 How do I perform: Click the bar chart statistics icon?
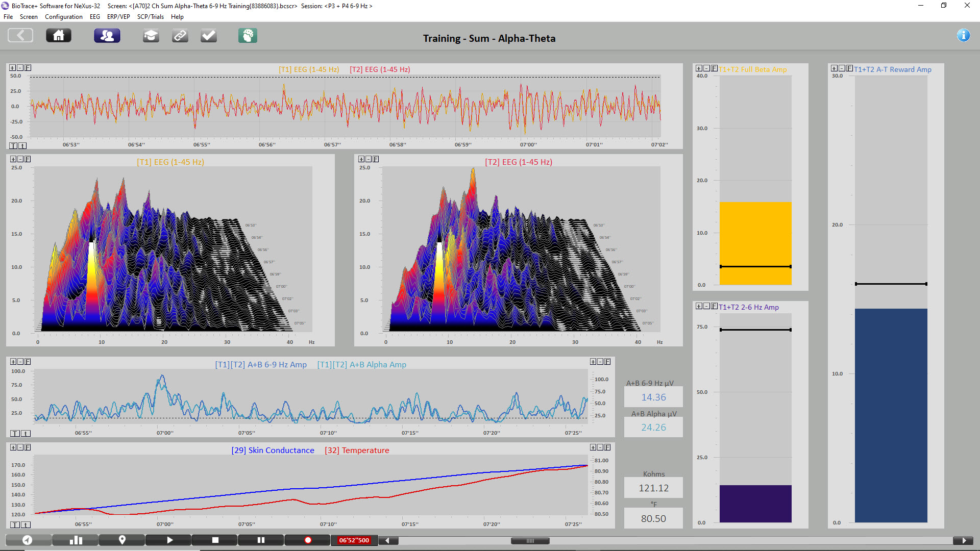(76, 540)
